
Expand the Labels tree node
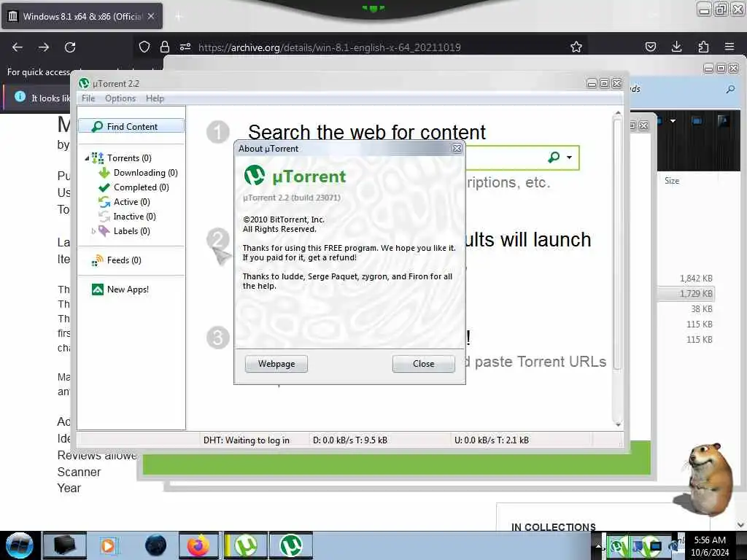coord(93,231)
